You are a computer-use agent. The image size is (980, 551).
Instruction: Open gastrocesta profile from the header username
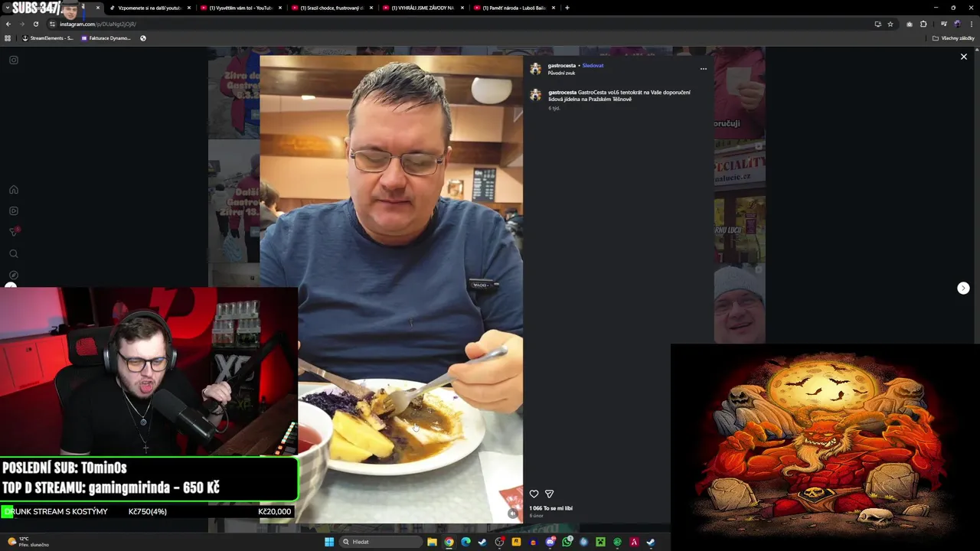(561, 66)
